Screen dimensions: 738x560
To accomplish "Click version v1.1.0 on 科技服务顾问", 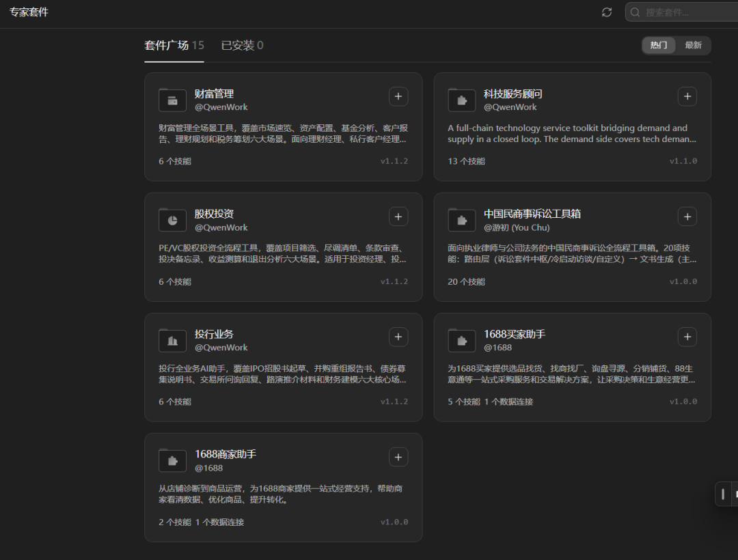I will click(683, 161).
